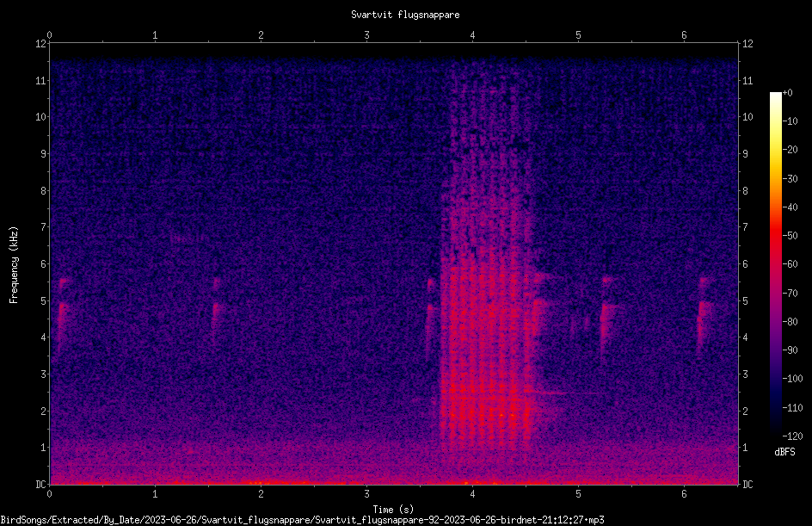Click the '10' tick on the right frequency axis
Screen dimensions: 812x526
pos(747,117)
